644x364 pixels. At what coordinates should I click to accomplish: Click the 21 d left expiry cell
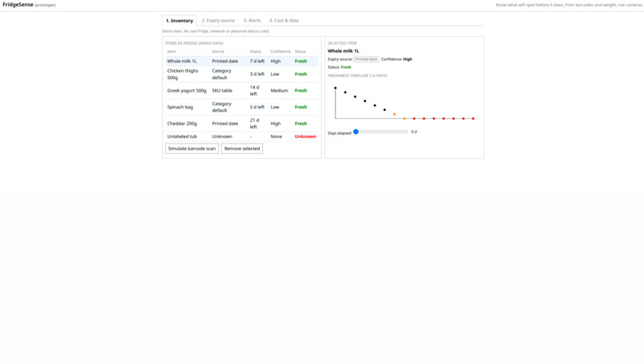pyautogui.click(x=255, y=124)
